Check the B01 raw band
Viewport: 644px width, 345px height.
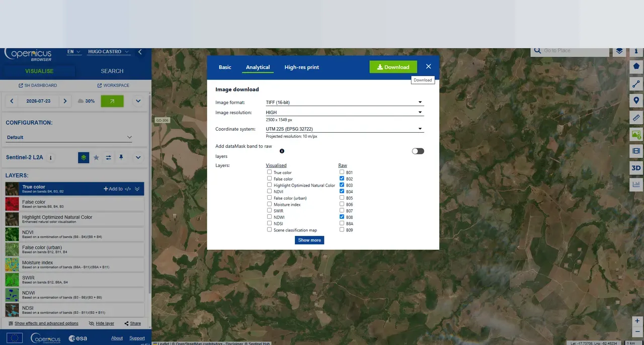[342, 172]
